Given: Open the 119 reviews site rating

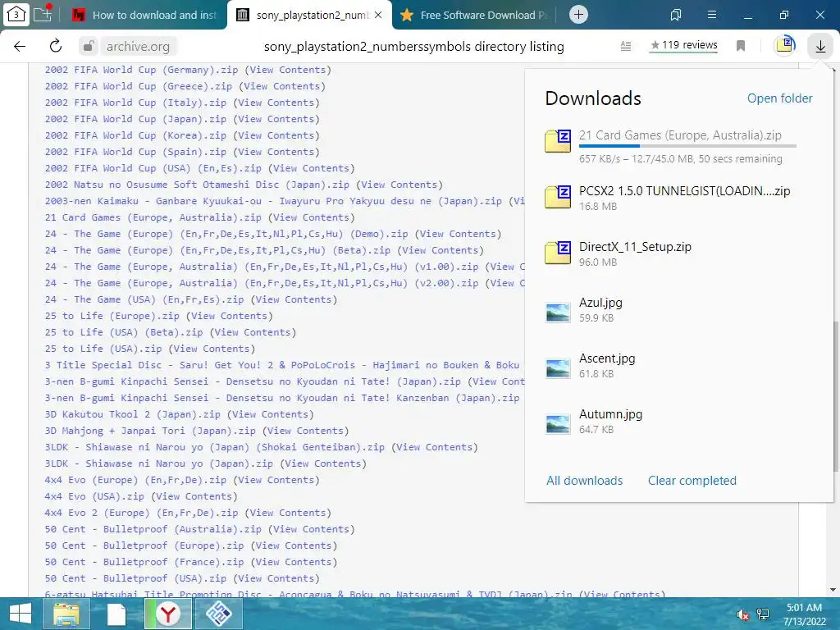Looking at the screenshot, I should pos(683,46).
